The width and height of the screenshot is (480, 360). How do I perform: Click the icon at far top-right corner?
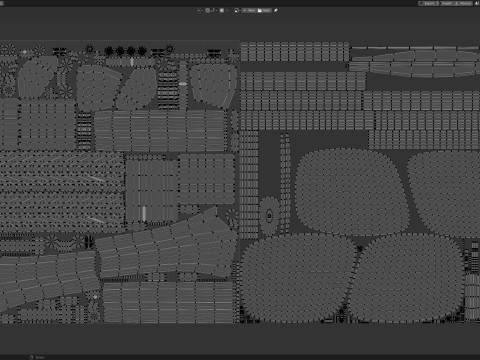tap(477, 3)
